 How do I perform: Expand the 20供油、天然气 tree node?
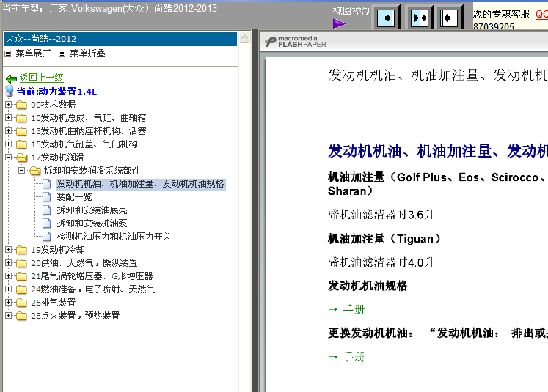pos(8,262)
